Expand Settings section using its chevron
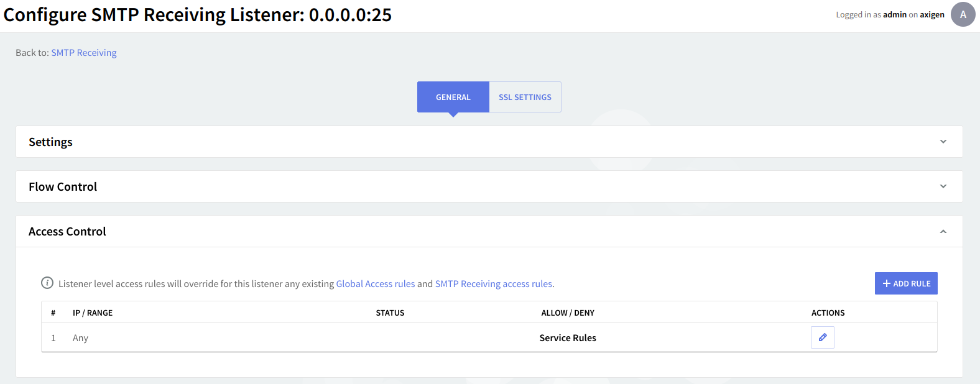The height and width of the screenshot is (384, 980). pyautogui.click(x=943, y=142)
